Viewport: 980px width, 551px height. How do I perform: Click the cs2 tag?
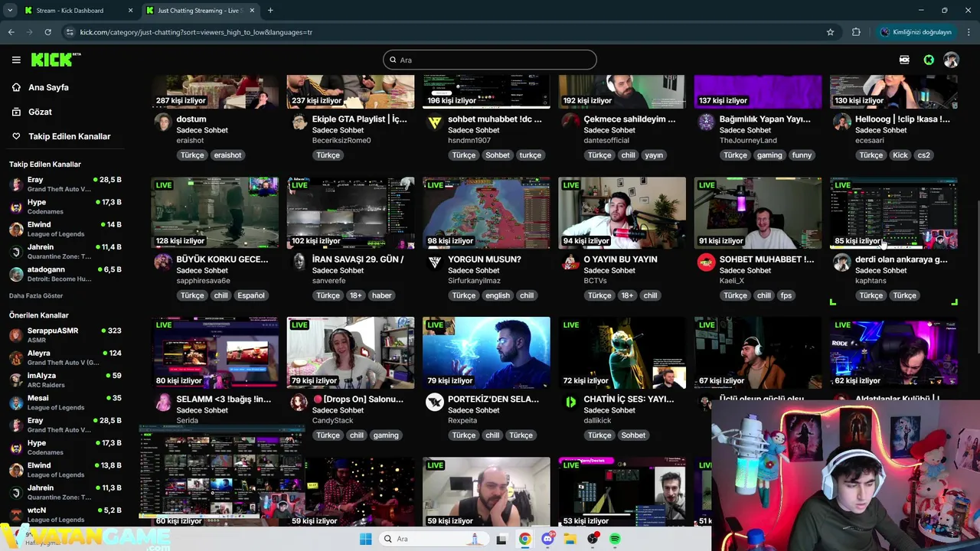[x=924, y=155]
